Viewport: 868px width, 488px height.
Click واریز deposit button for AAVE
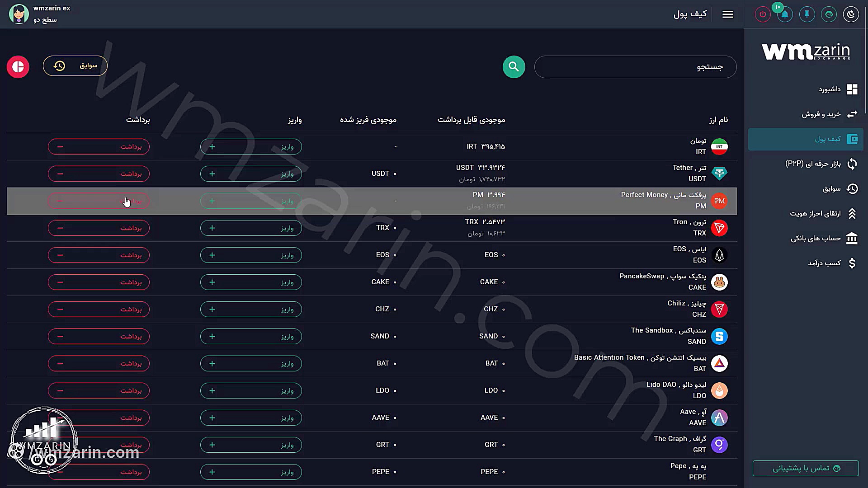click(251, 418)
